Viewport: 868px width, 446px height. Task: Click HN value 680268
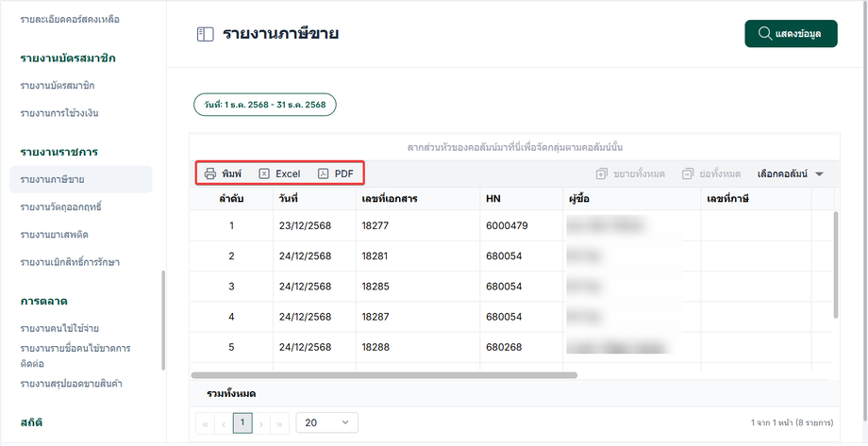[504, 348]
